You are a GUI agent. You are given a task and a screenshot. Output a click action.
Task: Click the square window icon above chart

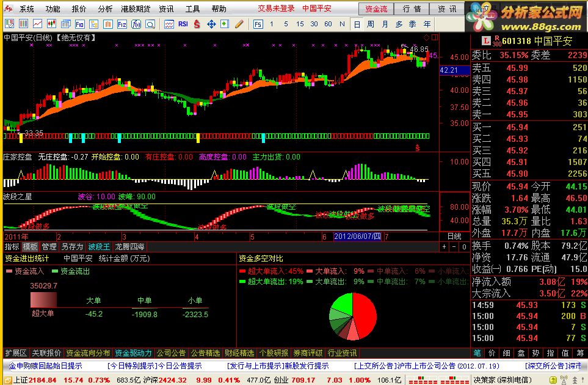(x=435, y=37)
